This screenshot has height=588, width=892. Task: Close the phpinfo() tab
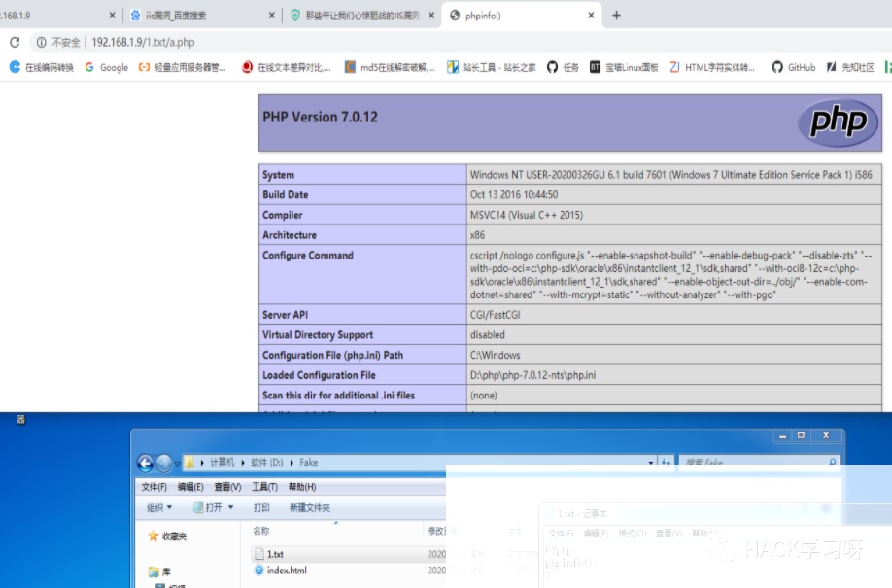(591, 16)
